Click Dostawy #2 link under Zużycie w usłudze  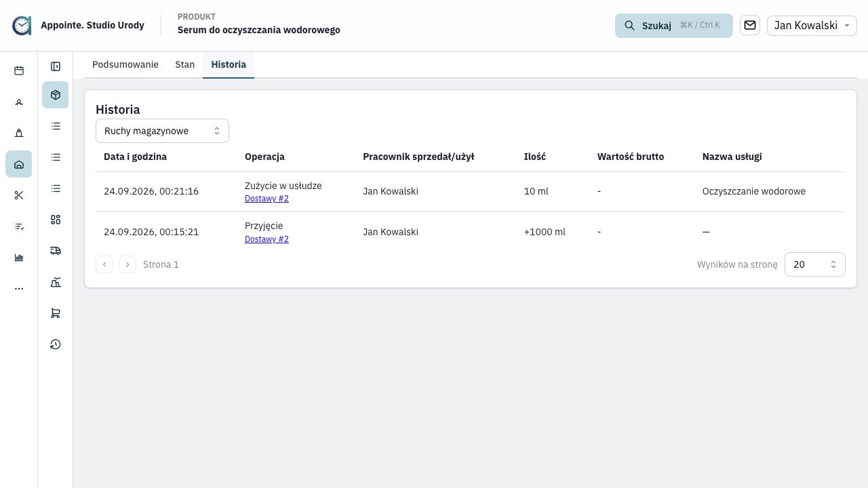tap(267, 199)
